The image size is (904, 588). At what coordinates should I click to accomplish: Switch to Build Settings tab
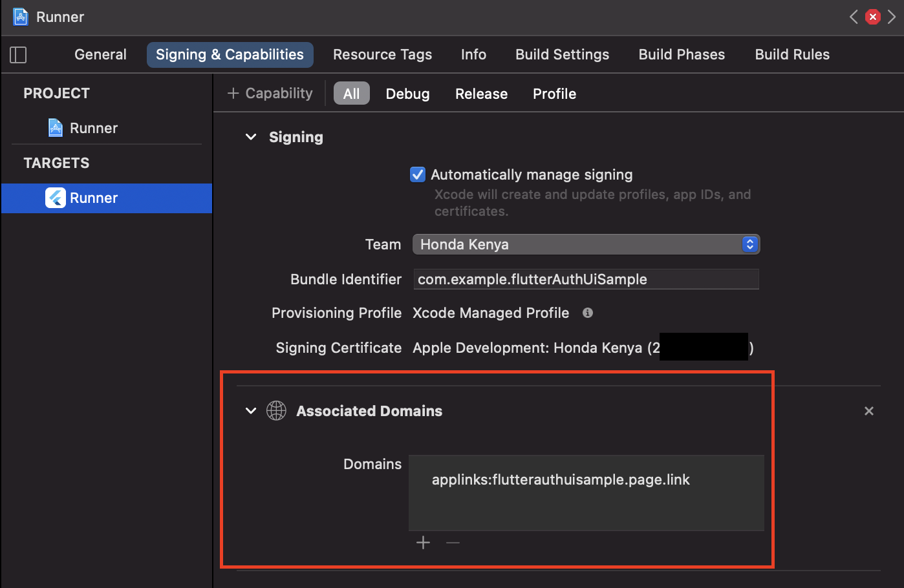click(x=562, y=55)
